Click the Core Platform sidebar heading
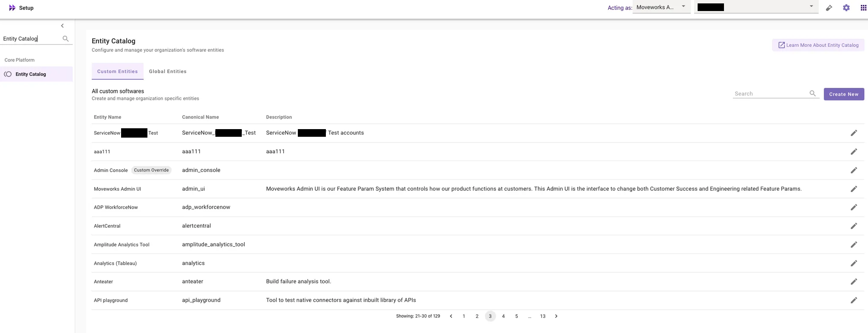 click(x=20, y=60)
